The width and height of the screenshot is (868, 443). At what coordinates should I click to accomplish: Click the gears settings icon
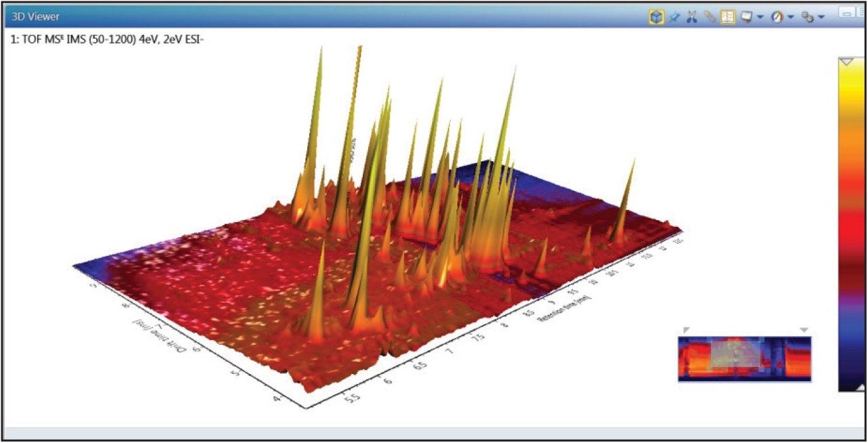807,18
